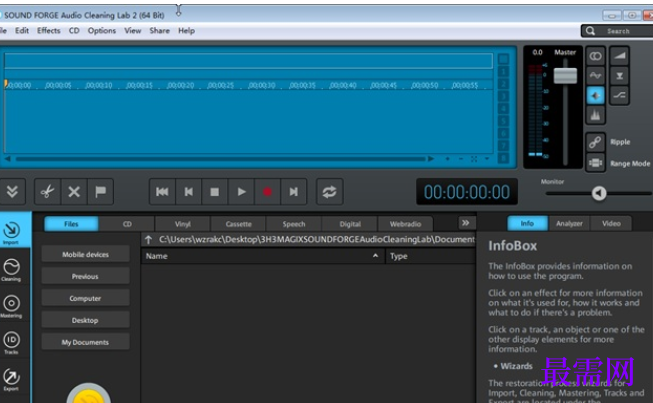Switch to the Cassette tab

pyautogui.click(x=238, y=224)
